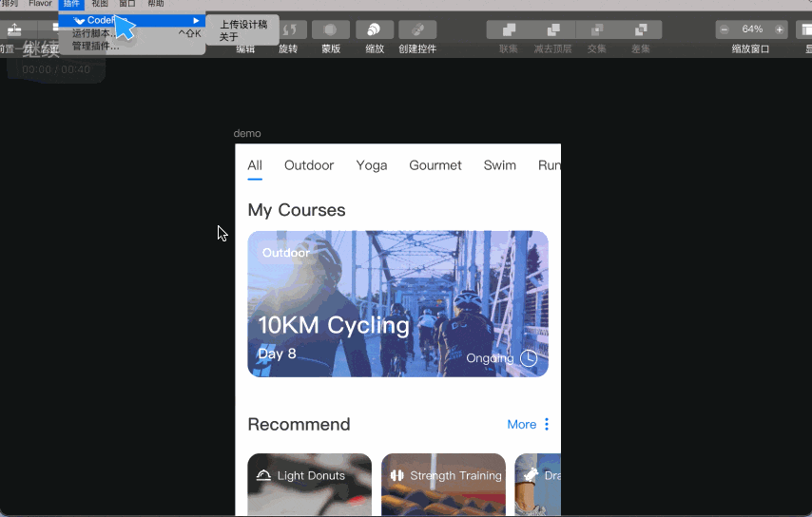
Task: Select the demo artboard title
Action: (x=247, y=133)
